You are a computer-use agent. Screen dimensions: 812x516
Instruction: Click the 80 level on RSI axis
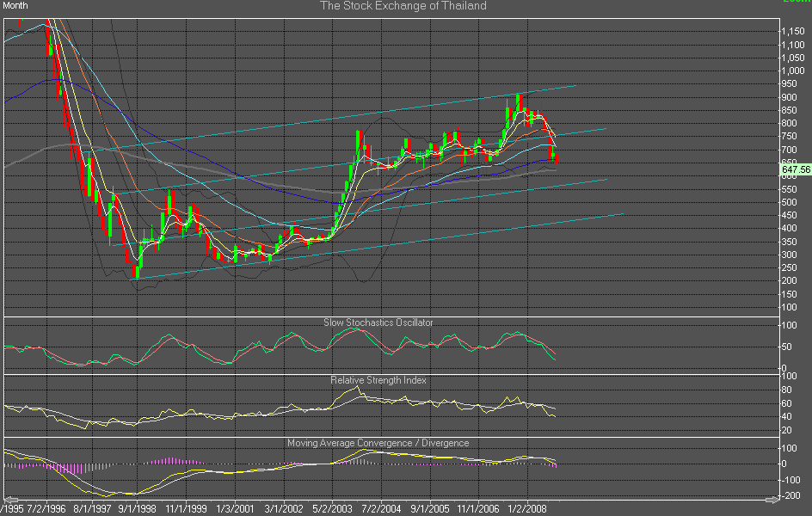tap(786, 390)
